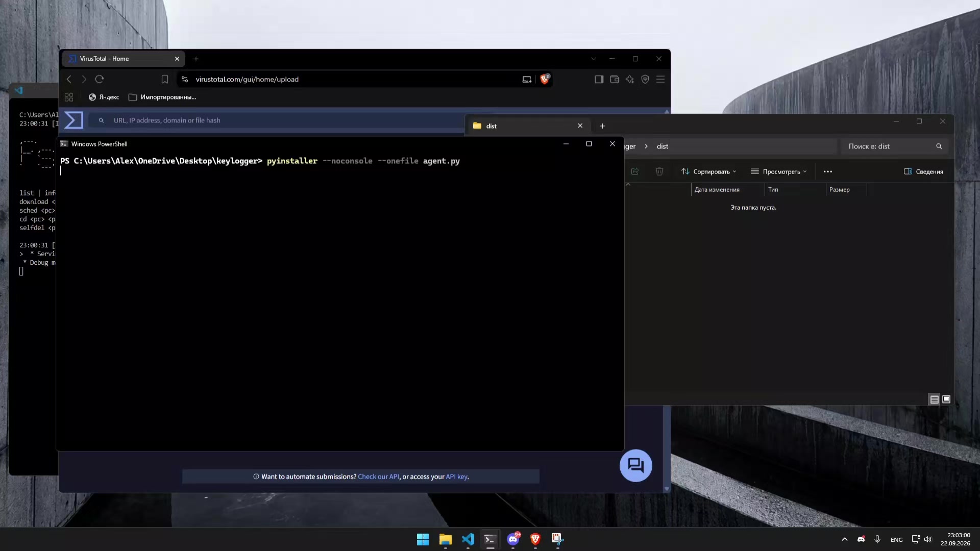Click the Brave Shields icon in address bar
The width and height of the screenshot is (980, 551).
pyautogui.click(x=545, y=79)
